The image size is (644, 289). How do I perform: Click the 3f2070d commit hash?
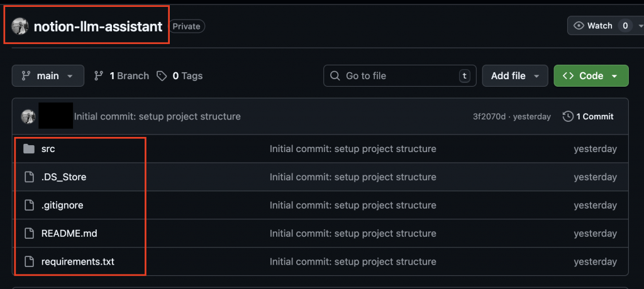pyautogui.click(x=489, y=116)
